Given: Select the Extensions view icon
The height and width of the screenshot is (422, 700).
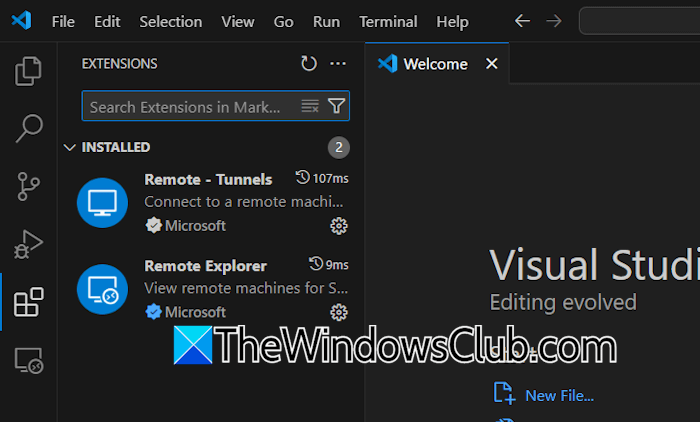Looking at the screenshot, I should click(x=29, y=302).
